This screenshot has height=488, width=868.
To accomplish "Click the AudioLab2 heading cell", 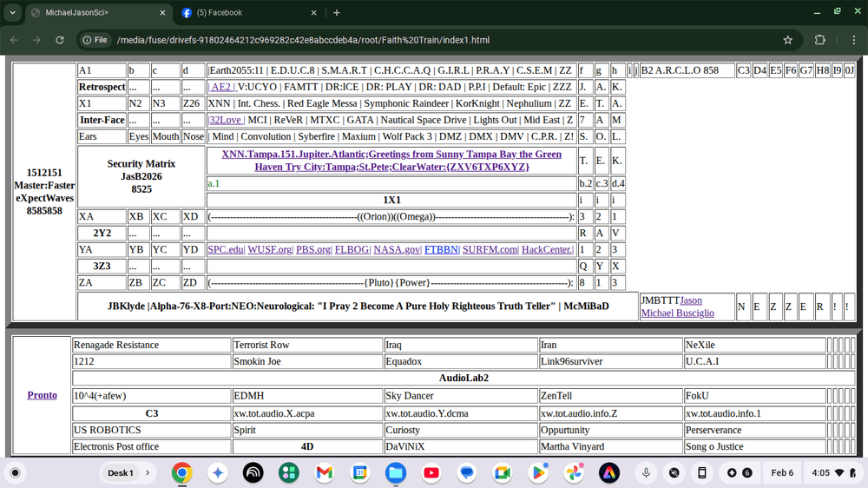I will pyautogui.click(x=464, y=379).
